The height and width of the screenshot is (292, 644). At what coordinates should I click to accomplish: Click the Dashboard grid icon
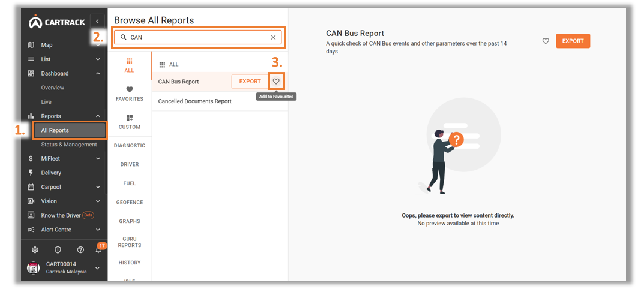tap(31, 73)
